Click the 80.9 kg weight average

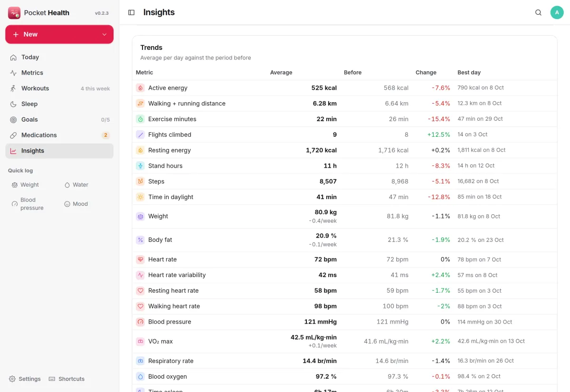pos(326,212)
